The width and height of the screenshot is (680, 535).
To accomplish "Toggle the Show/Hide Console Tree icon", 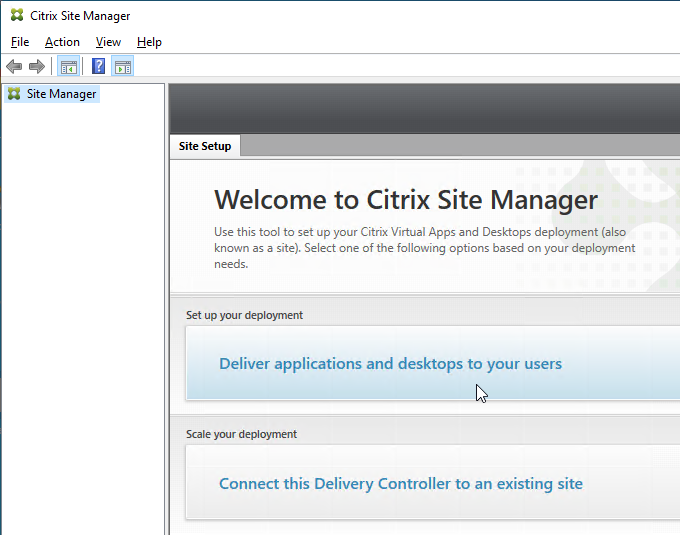I will 69,66.
